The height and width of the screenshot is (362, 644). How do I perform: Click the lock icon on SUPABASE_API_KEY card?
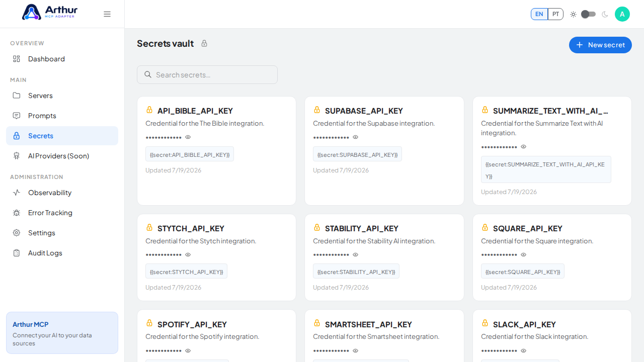[317, 110]
